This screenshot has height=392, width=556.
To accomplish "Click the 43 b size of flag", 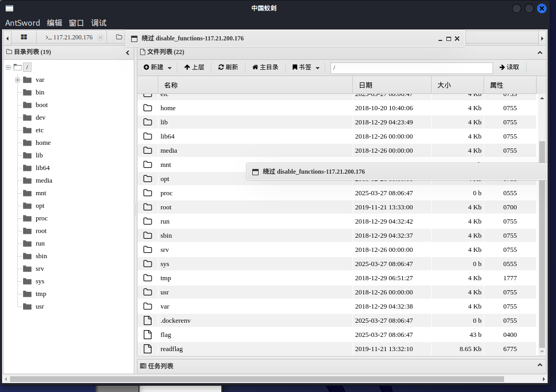I will (x=475, y=335).
